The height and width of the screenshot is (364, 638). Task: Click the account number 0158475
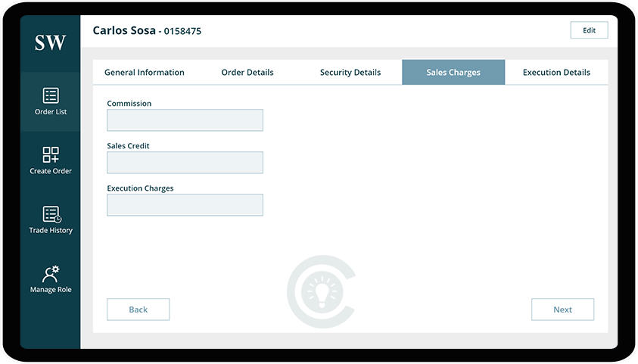coord(182,31)
